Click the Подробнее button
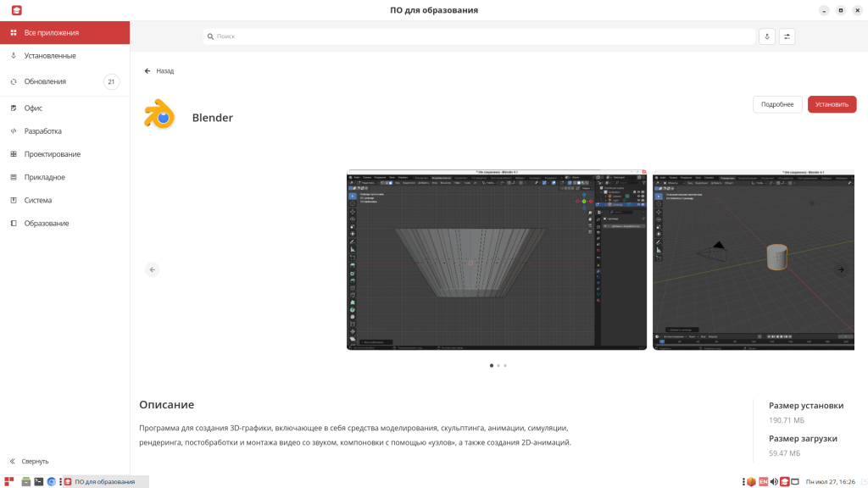 coord(777,104)
